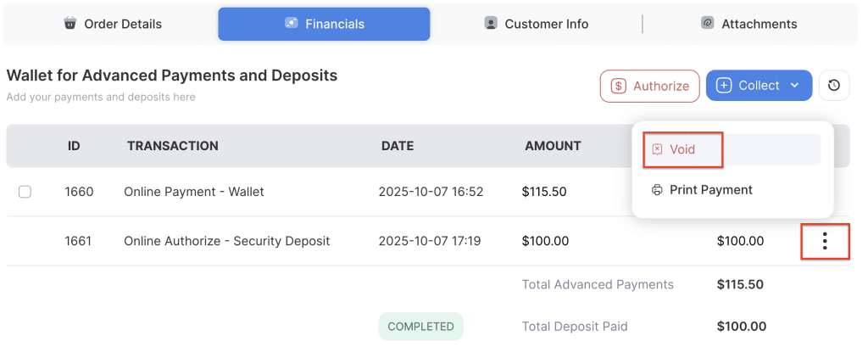Open the Customer Info tab
Image resolution: width=868 pixels, height=347 pixels.
pos(536,24)
